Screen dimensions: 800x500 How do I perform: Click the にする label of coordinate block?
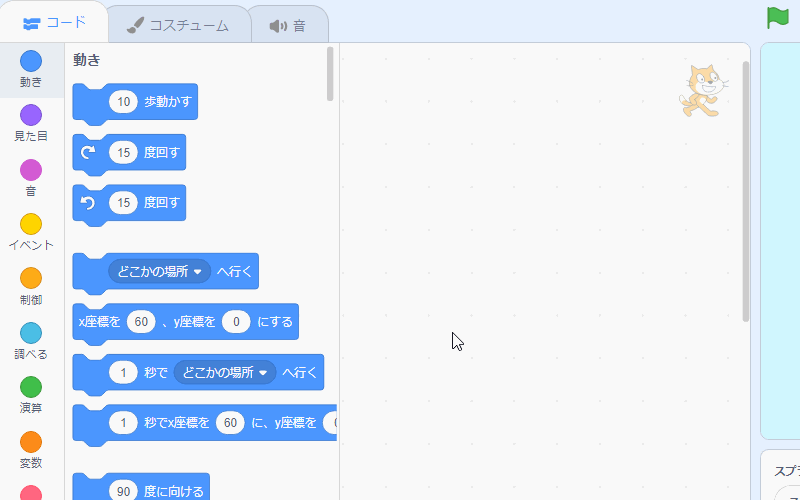[274, 322]
